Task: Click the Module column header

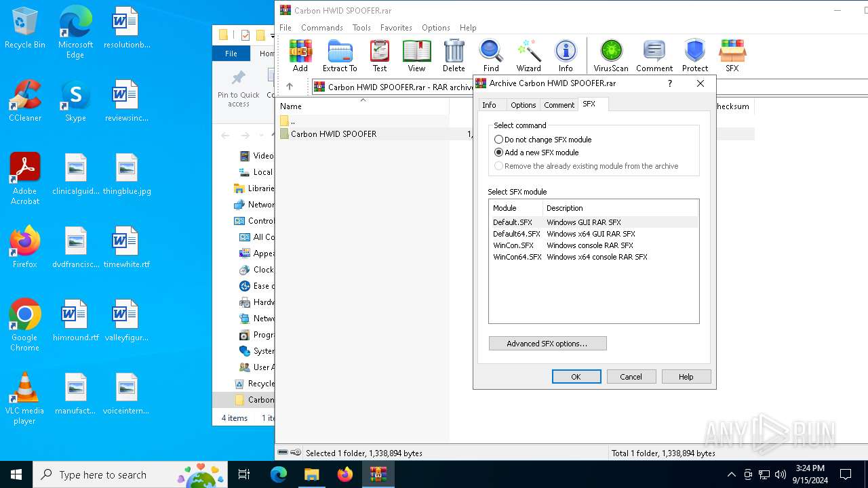Action: [x=516, y=208]
